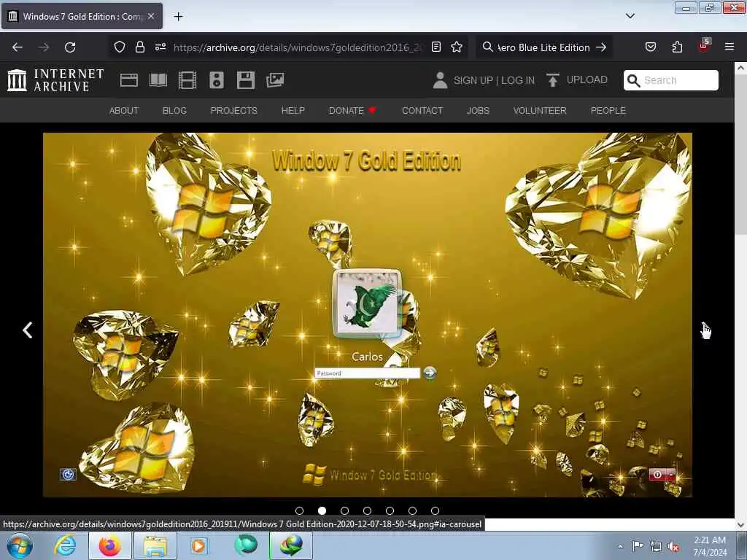
Task: Open the CONTACT menu item
Action: point(422,111)
